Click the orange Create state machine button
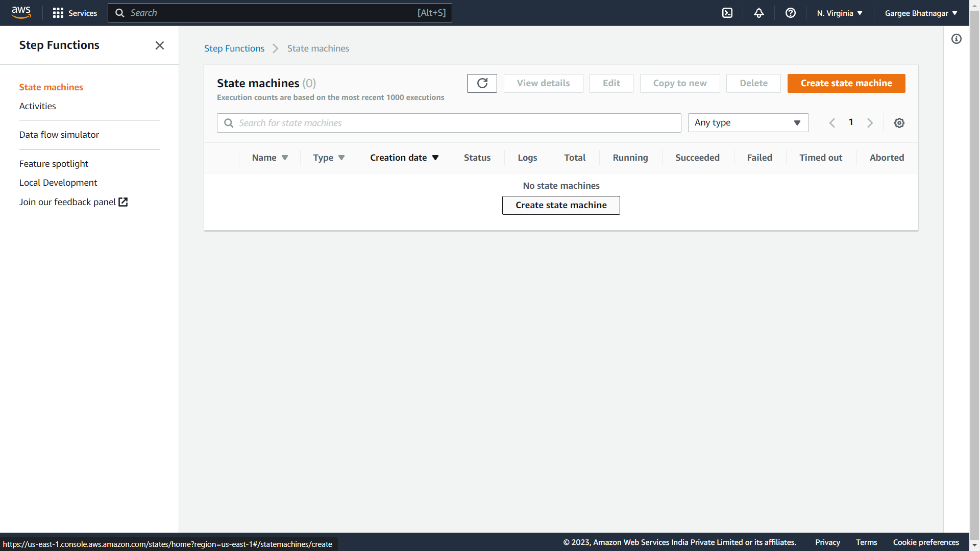980x551 pixels. pos(846,83)
